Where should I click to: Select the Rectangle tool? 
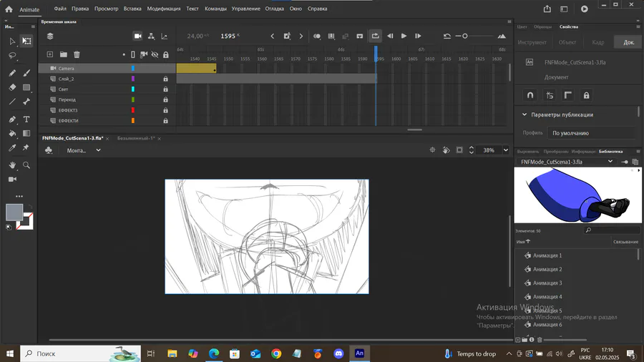pos(26,87)
